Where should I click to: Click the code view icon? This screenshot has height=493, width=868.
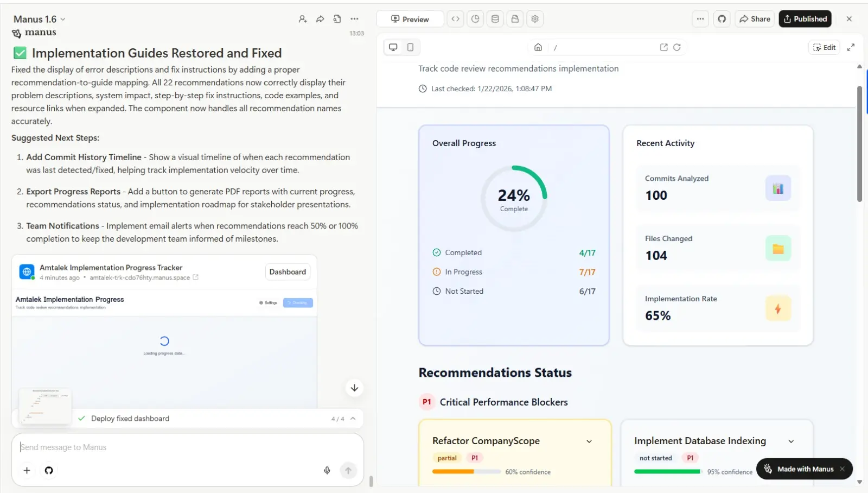(x=455, y=19)
